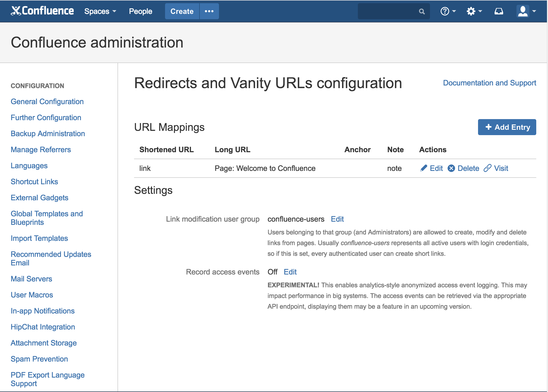Click the Confluence logo

[42, 11]
